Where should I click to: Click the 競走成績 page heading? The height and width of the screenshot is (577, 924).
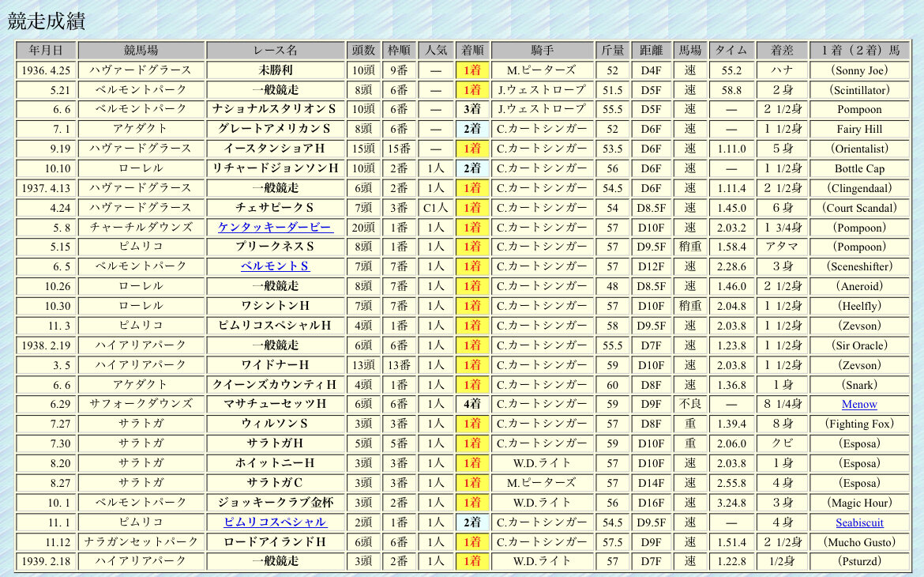[47, 21]
